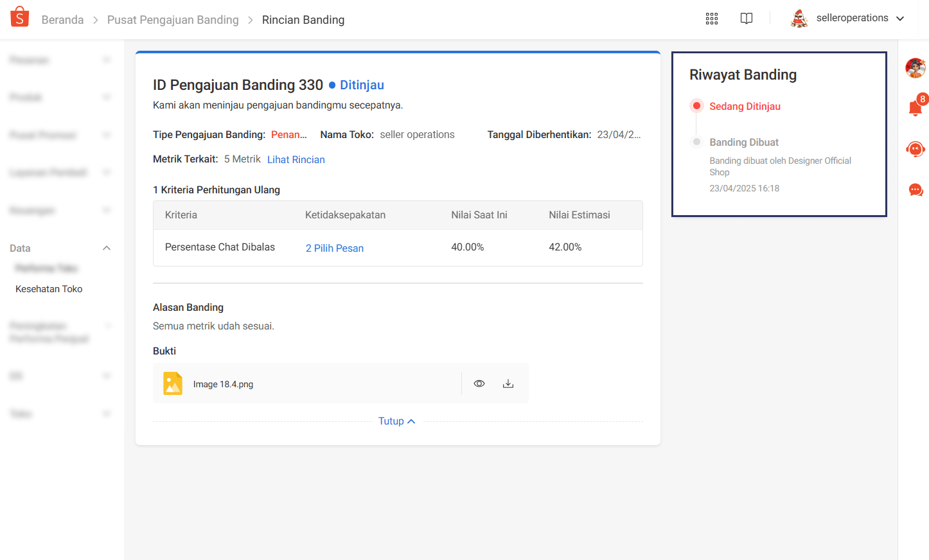Click the selleroperations username text
This screenshot has width=929, height=560.
pos(852,18)
